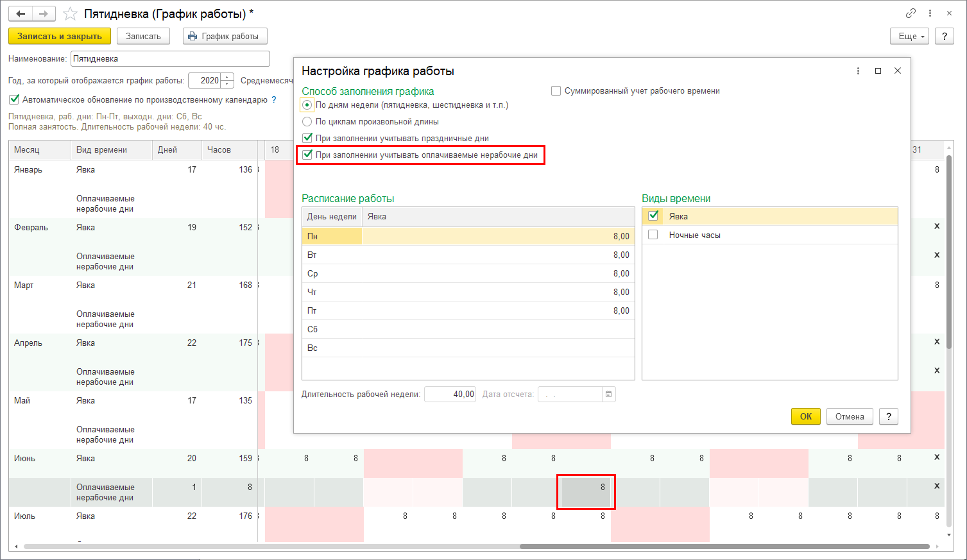Click the blue question mark hint icon

pyautogui.click(x=274, y=99)
